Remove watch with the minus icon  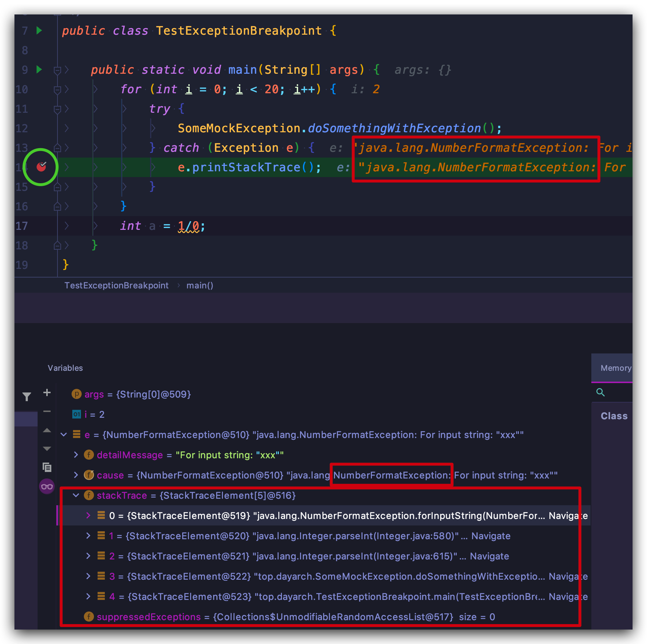(47, 411)
